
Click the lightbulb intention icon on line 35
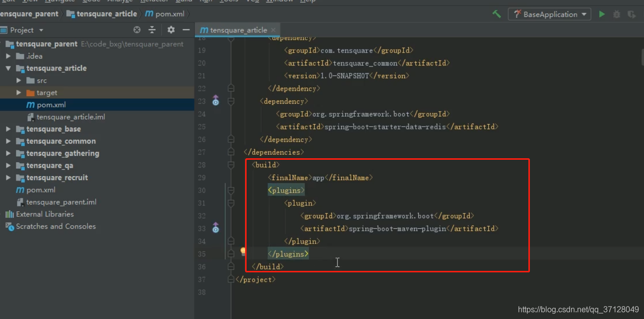243,252
